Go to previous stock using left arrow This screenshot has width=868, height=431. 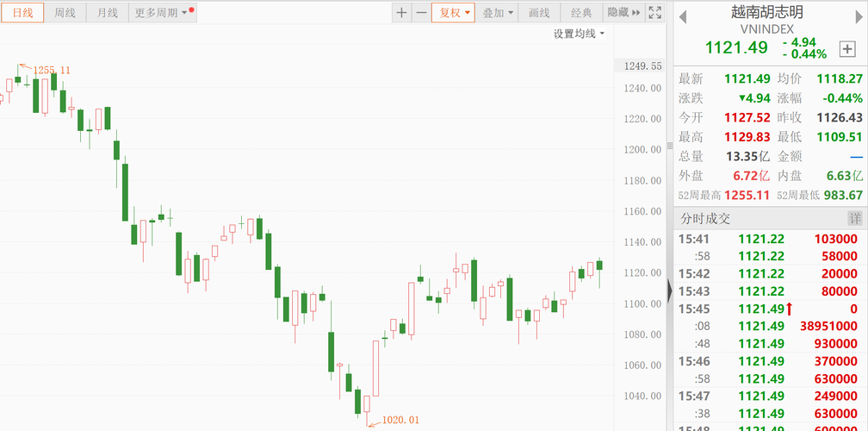tap(683, 16)
